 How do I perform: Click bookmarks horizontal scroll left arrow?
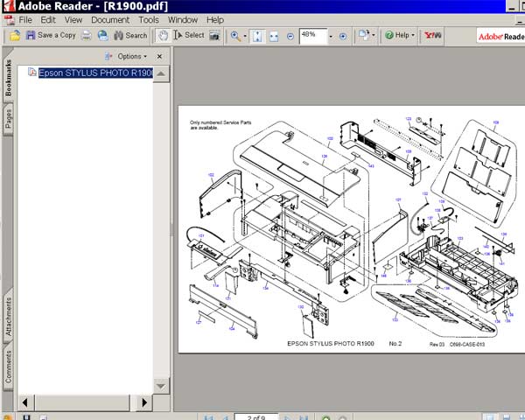25,402
